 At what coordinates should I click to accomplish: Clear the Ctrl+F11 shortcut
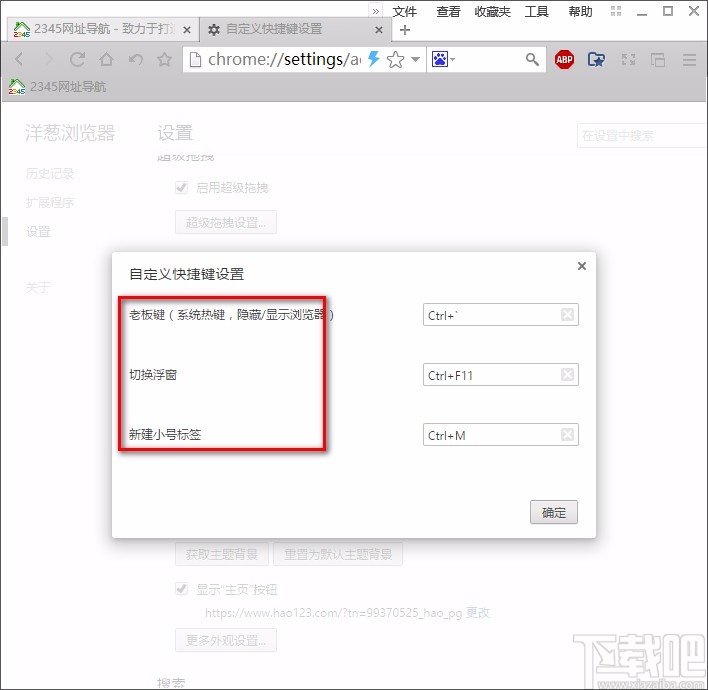coord(568,375)
